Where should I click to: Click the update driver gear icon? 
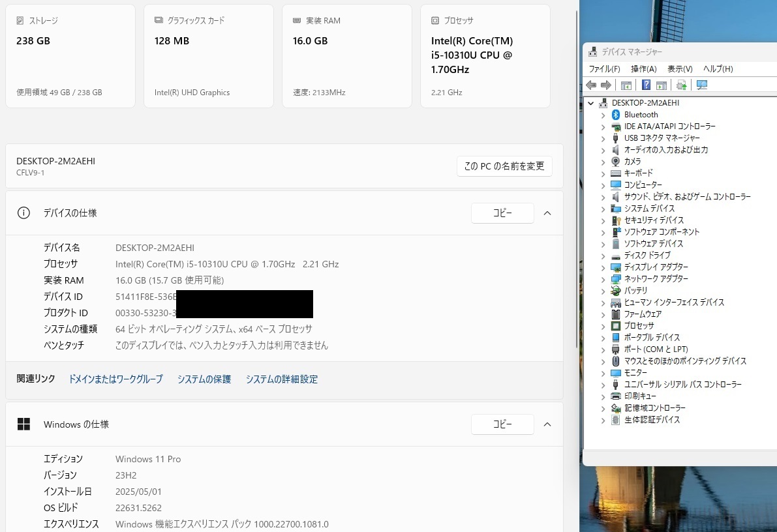tap(681, 85)
